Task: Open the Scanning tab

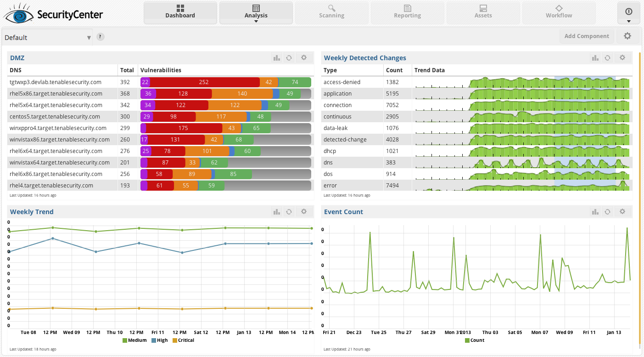Action: pos(332,13)
